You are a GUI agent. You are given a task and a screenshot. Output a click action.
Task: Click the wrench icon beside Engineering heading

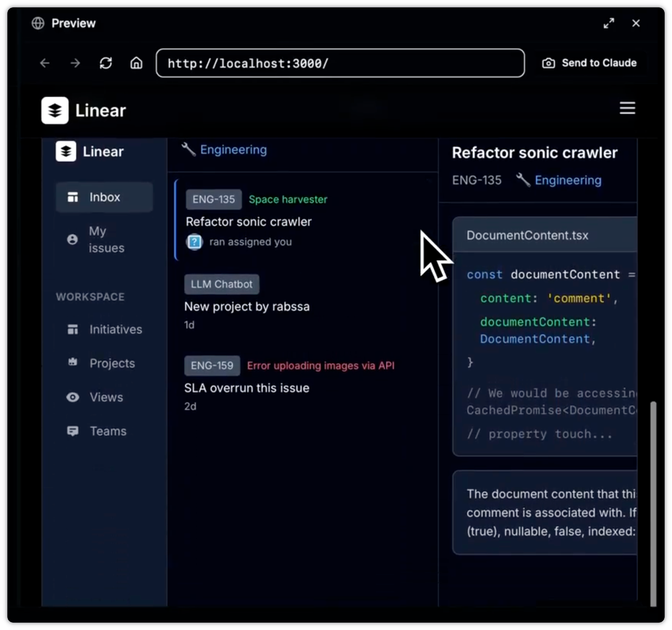(188, 149)
